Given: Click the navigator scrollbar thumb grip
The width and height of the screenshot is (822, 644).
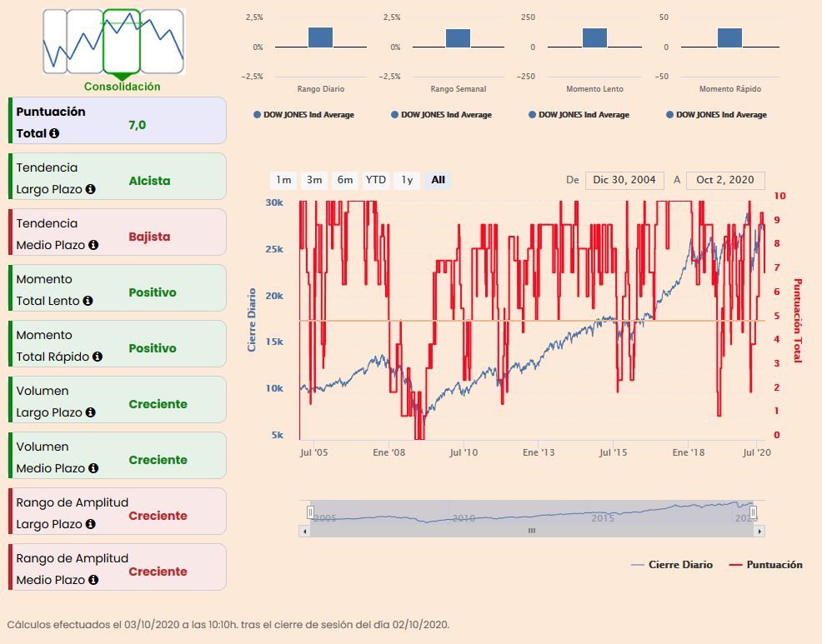Looking at the screenshot, I should click(x=532, y=532).
